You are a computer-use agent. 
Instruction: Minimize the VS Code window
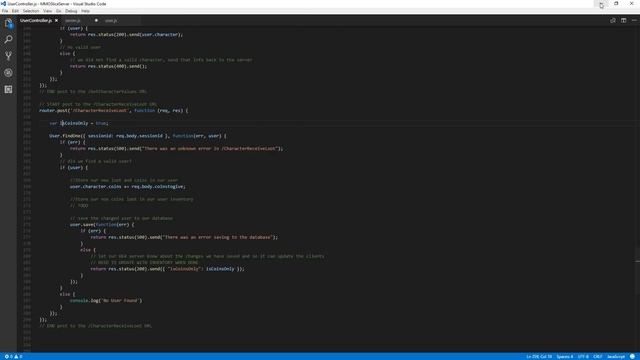tap(600, 4)
